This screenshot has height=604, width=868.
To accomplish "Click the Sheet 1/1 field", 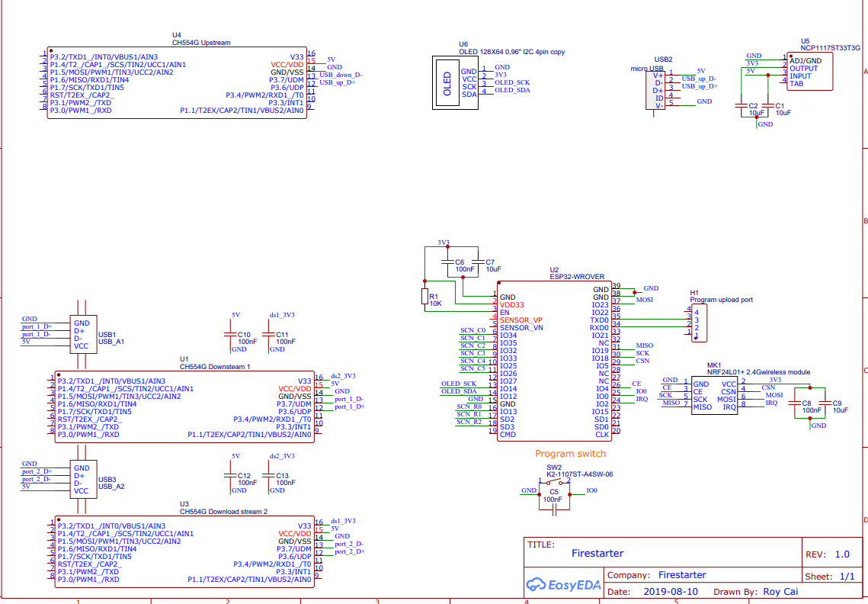I will point(847,577).
